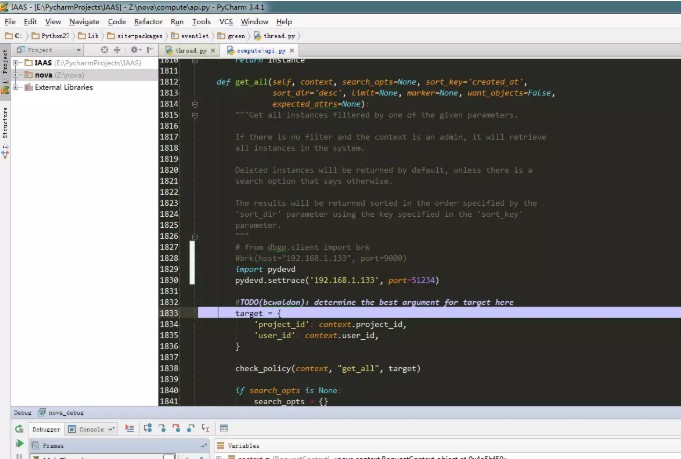Viewport: 681px width, 459px height.
Task: Step over using the debugger toolbar
Action: (x=148, y=429)
